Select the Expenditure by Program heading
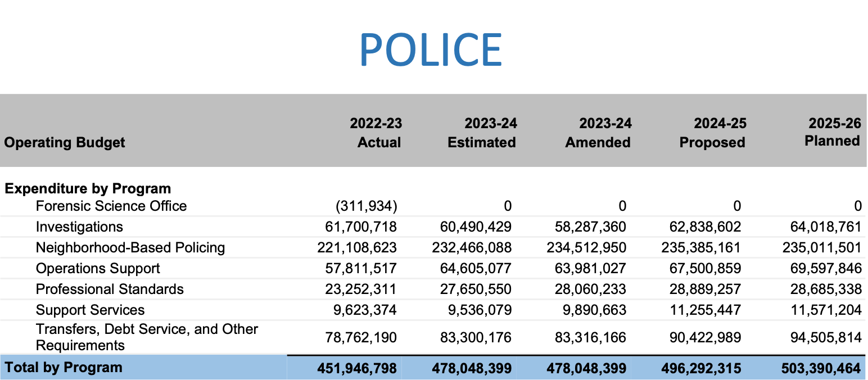This screenshot has width=868, height=380. coord(88,188)
